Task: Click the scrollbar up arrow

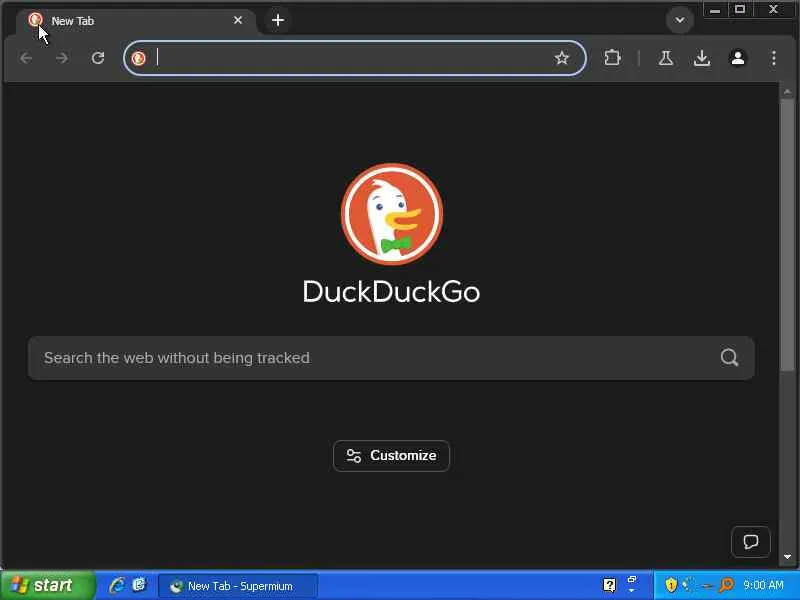Action: pos(787,92)
